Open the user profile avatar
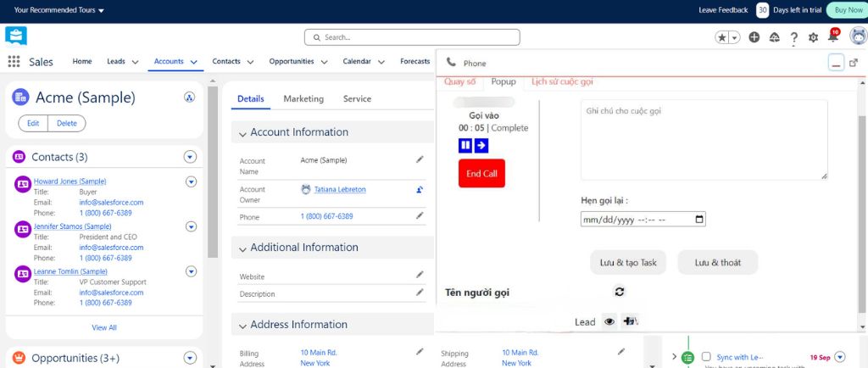 click(858, 36)
